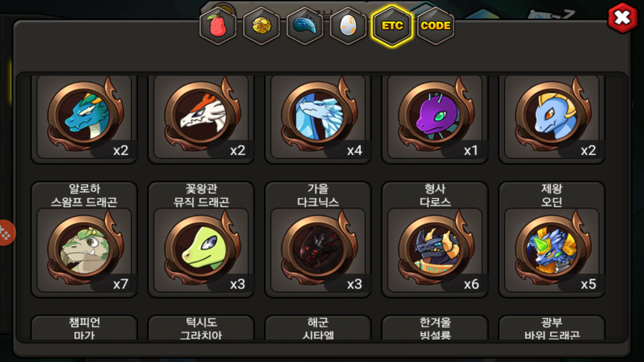Select the ETC tab

[392, 26]
